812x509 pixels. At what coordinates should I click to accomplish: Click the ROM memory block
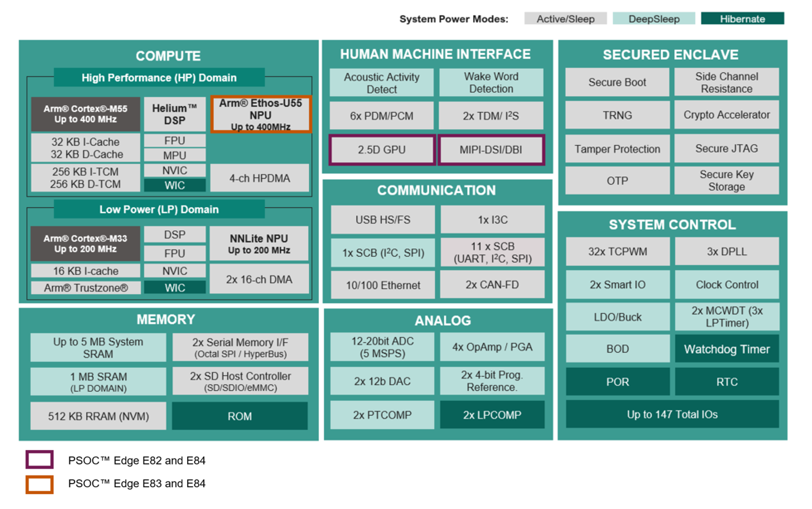239,416
